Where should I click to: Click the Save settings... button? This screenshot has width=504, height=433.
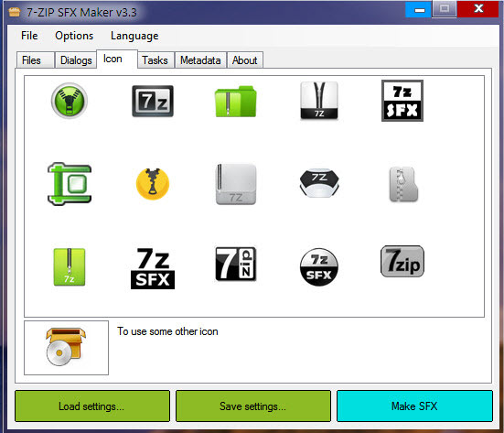coord(253,406)
